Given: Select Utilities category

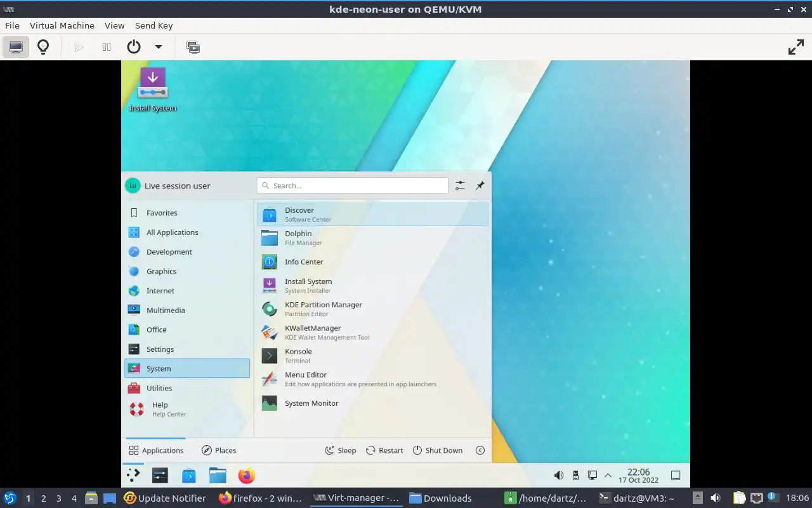Looking at the screenshot, I should (187, 388).
